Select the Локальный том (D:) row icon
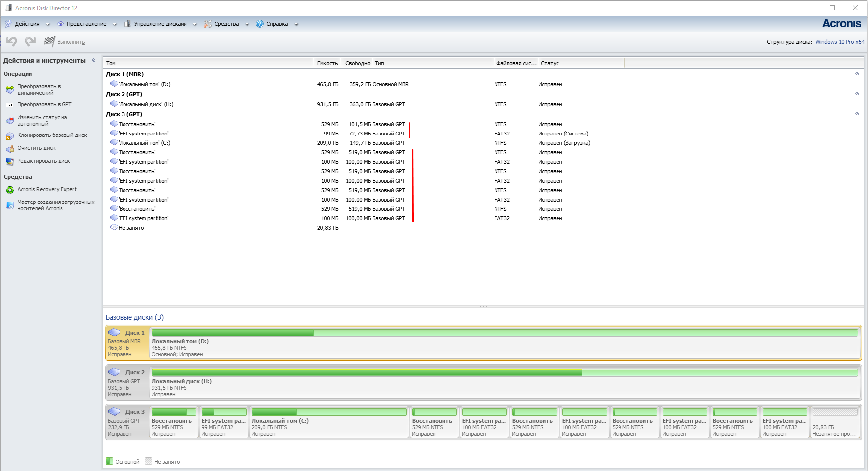This screenshot has height=471, width=868. pos(114,84)
